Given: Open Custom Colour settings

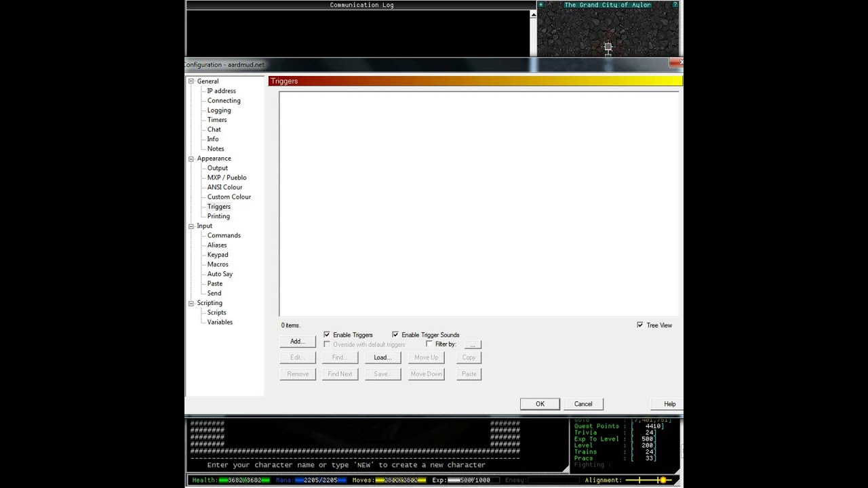Looking at the screenshot, I should [229, 197].
